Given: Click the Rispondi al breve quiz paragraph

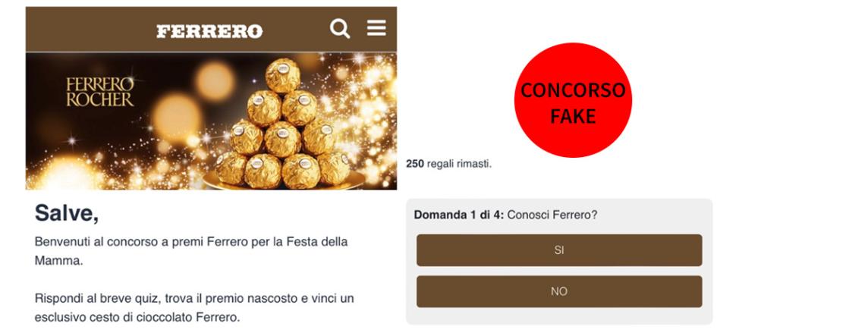Looking at the screenshot, I should pos(193,308).
